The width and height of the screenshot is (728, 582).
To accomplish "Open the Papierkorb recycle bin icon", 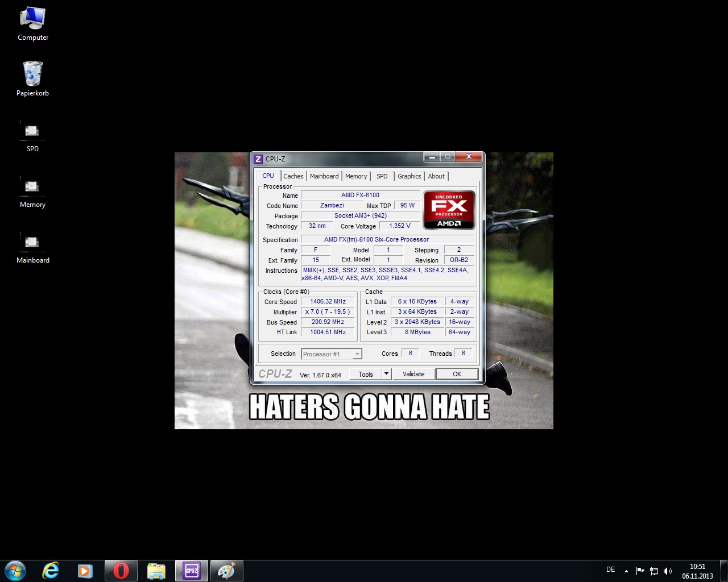I will 32,79.
